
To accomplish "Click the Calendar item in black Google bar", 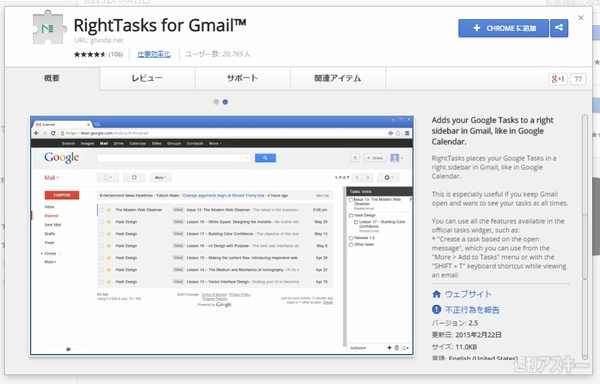I will coord(138,143).
